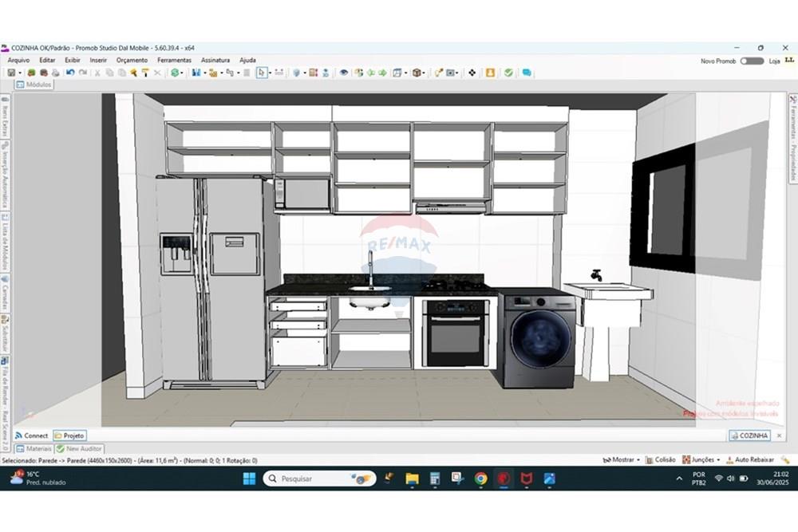798x532 pixels.
Task: Click the printer icon in toolbar
Action: [x=55, y=73]
